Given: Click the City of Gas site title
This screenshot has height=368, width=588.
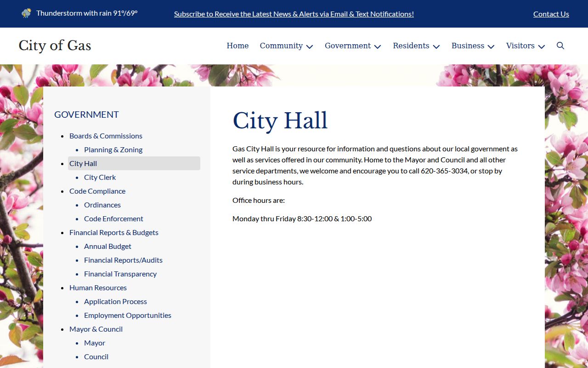Looking at the screenshot, I should pyautogui.click(x=55, y=46).
